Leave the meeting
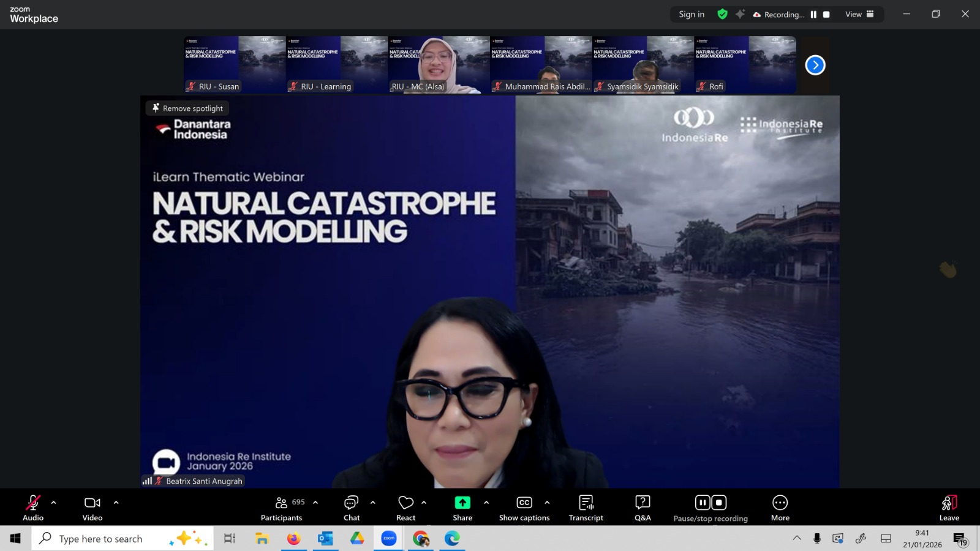Screen dimensions: 980x551 949,508
